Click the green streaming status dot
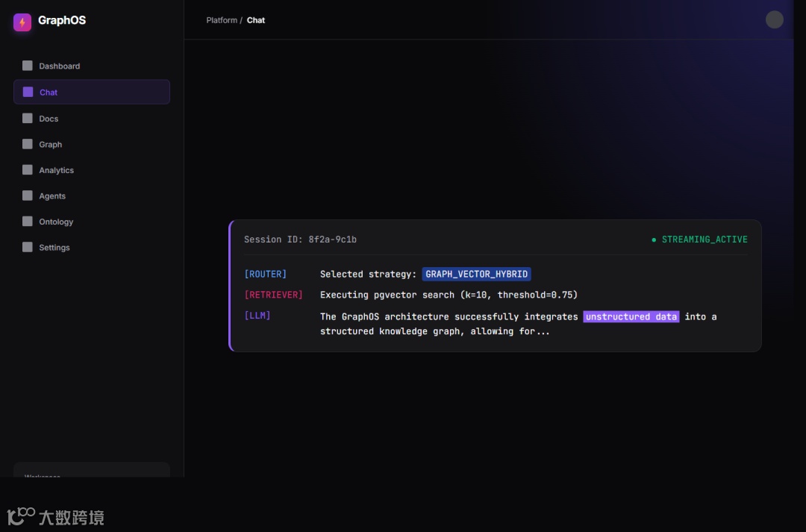 (x=654, y=240)
